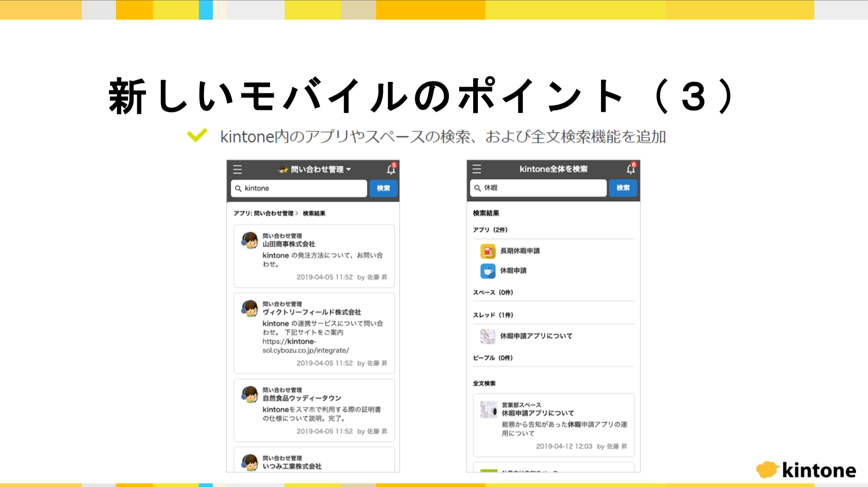The height and width of the screenshot is (487, 868).
Task: Open hamburger menu in left phone screen
Action: (x=237, y=169)
